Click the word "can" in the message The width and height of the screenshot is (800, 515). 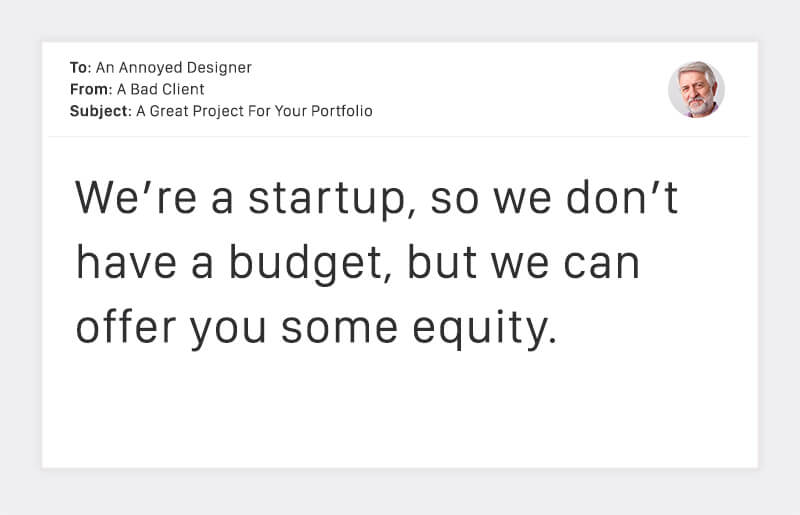[x=605, y=265]
